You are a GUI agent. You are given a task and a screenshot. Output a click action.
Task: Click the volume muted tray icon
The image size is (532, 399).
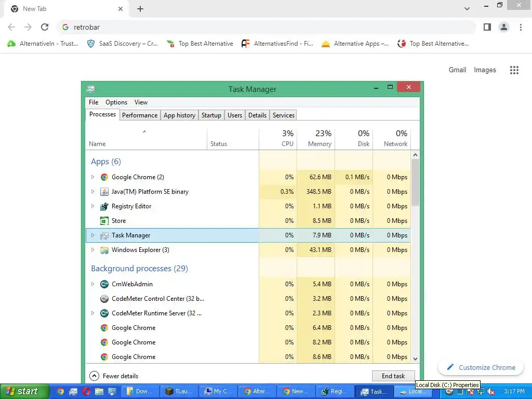click(490, 392)
